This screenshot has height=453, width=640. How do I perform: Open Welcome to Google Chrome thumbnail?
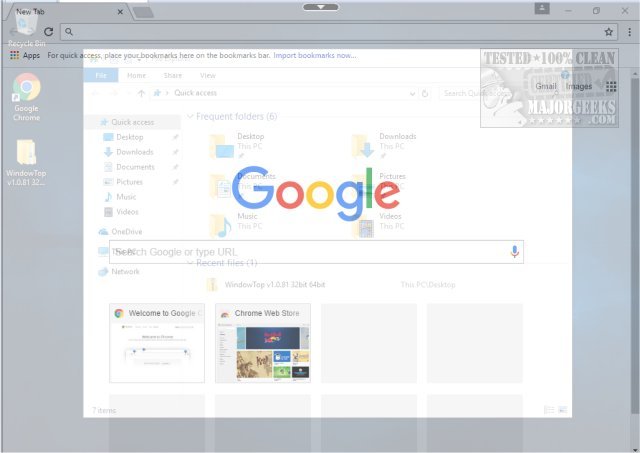[x=157, y=343]
